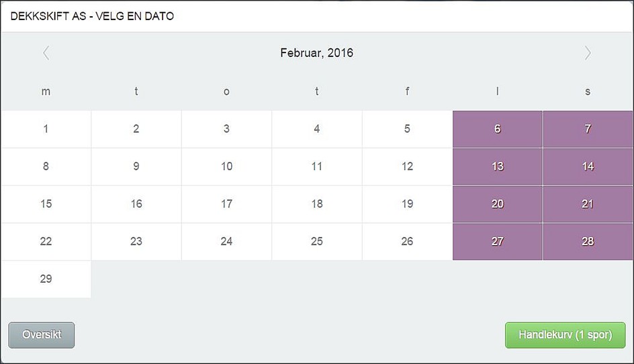Image resolution: width=634 pixels, height=364 pixels.
Task: Select Thursday the 25th
Action: [317, 242]
